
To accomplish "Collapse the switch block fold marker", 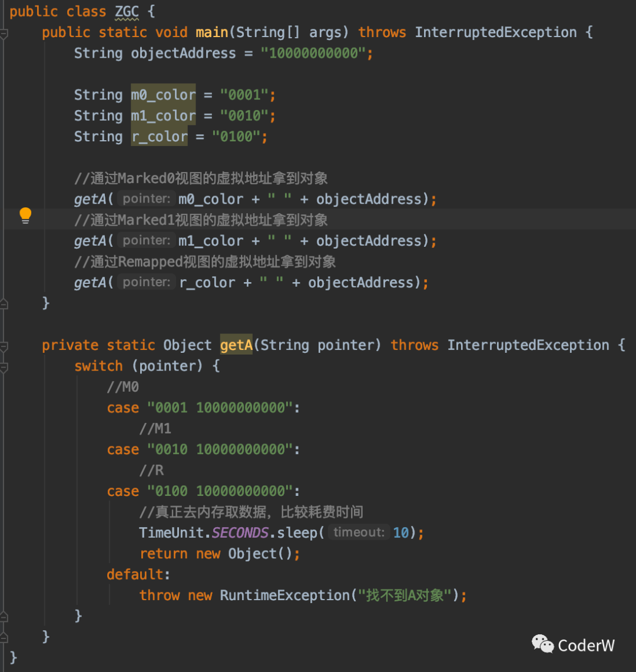I will click(x=4, y=368).
